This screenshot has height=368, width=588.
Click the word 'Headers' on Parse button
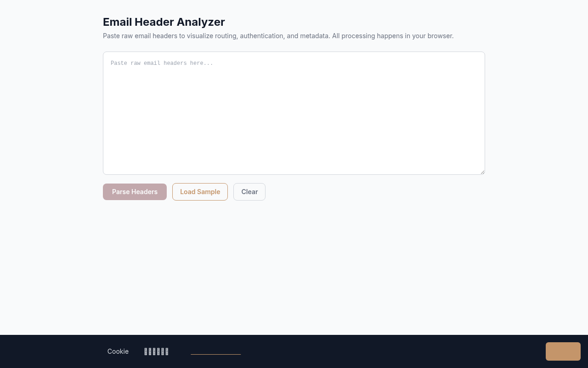point(145,192)
